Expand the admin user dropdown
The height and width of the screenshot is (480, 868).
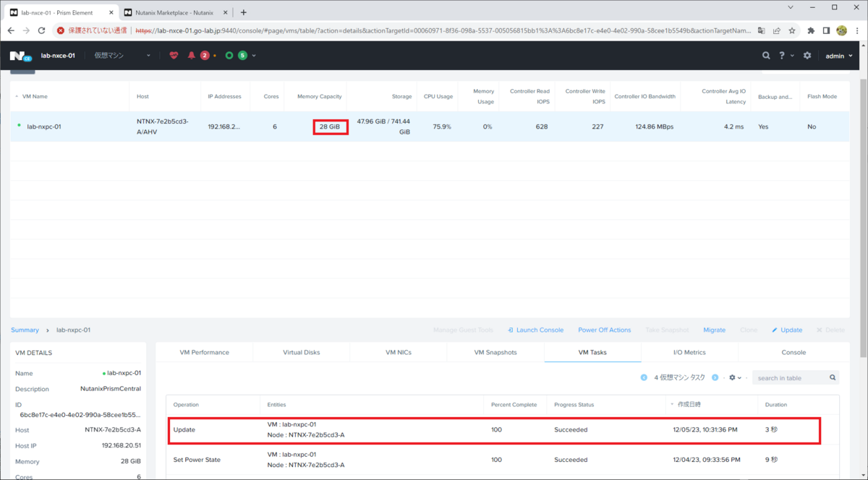click(x=841, y=56)
